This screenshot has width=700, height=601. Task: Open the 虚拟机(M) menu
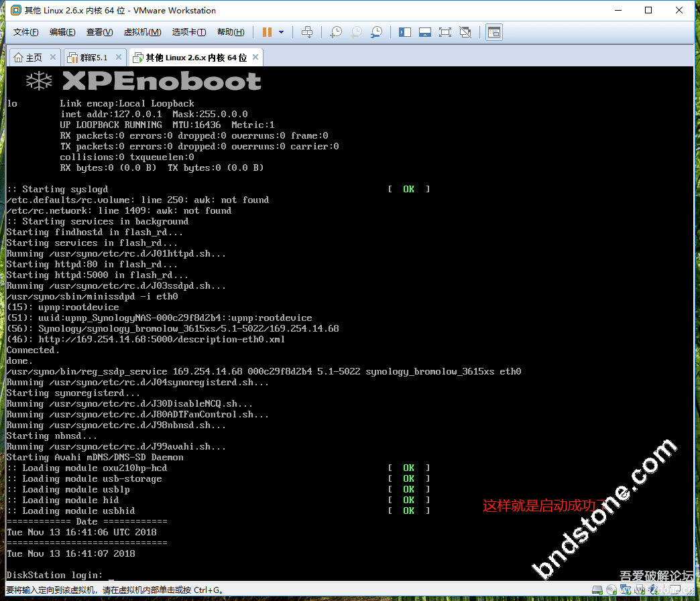pyautogui.click(x=142, y=32)
